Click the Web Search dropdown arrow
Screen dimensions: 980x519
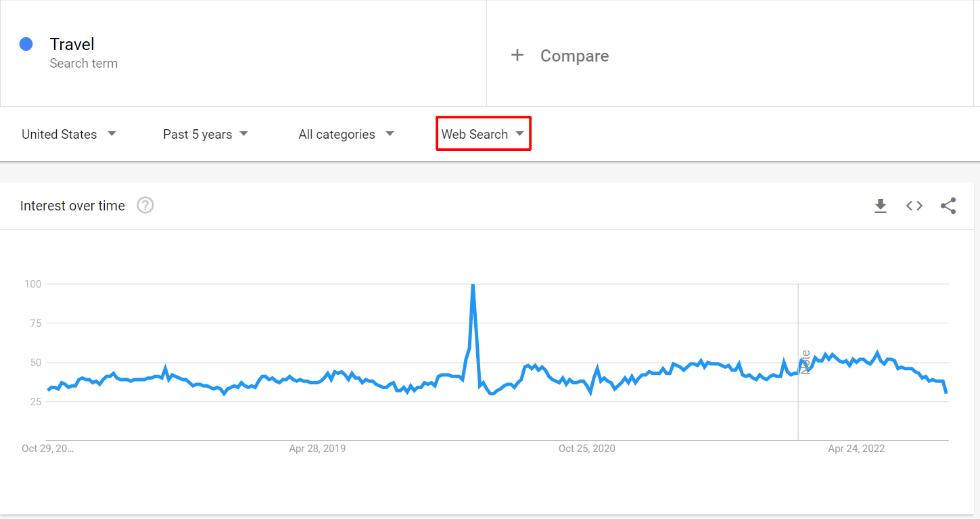coord(519,133)
